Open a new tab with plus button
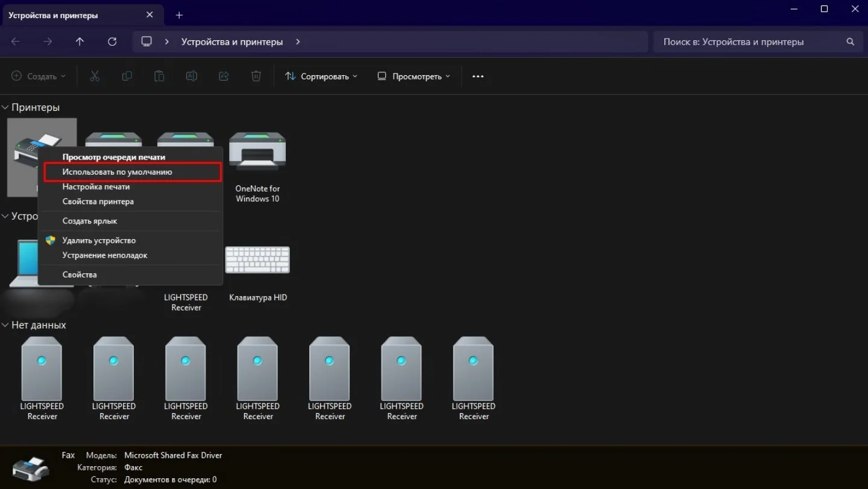This screenshot has width=868, height=489. tap(179, 15)
